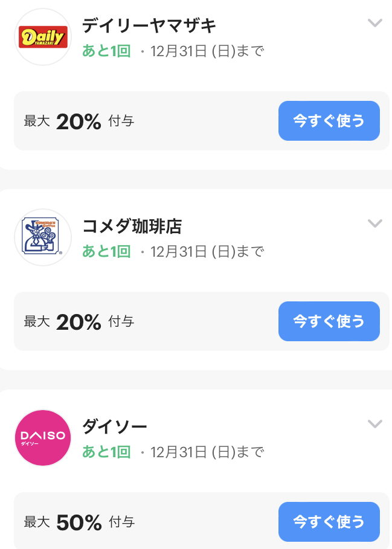The width and height of the screenshot is (392, 549).
Task: Tap the Daily Yamazaki store logo
Action: click(43, 37)
